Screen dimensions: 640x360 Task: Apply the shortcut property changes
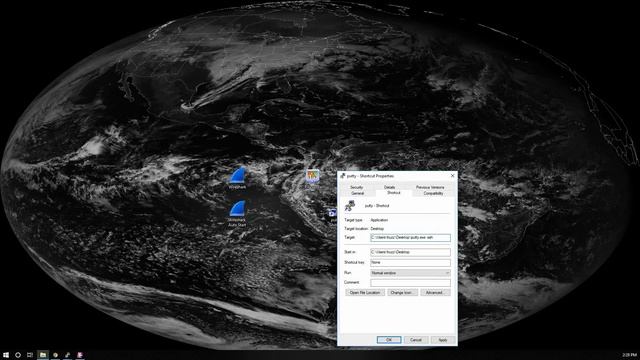[442, 340]
